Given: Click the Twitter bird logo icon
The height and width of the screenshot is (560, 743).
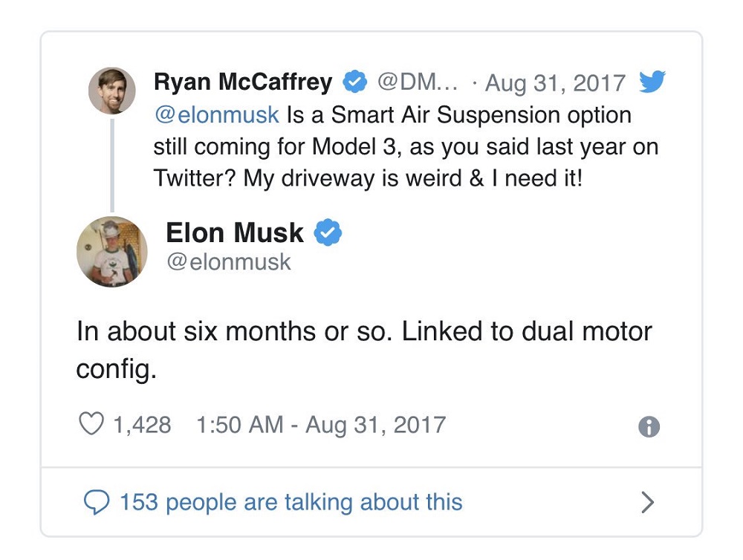Looking at the screenshot, I should pyautogui.click(x=652, y=82).
